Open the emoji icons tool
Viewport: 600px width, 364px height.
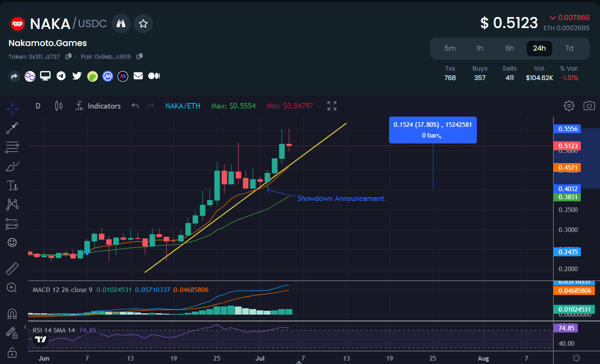pyautogui.click(x=12, y=242)
